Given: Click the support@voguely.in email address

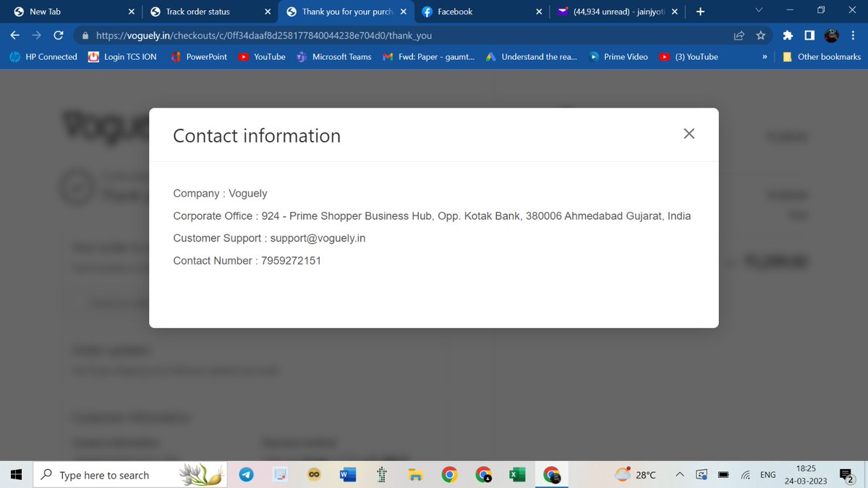Looking at the screenshot, I should point(318,238).
